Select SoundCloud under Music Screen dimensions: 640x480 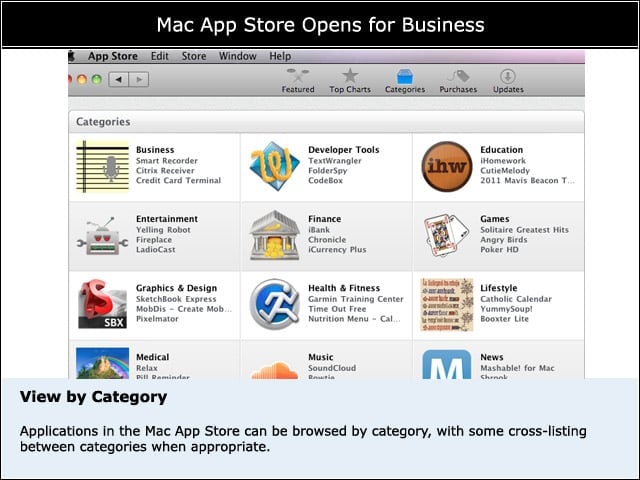click(332, 368)
